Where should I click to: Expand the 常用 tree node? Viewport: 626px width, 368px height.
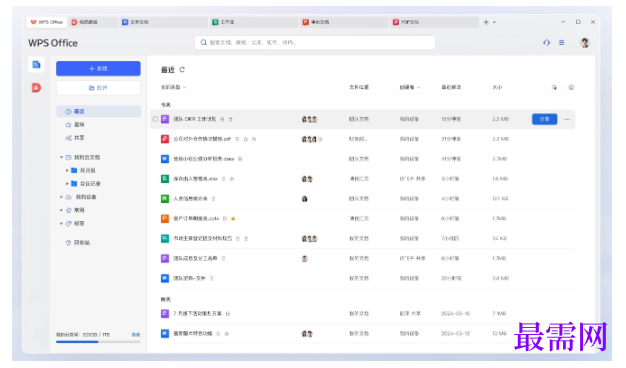[x=61, y=210]
